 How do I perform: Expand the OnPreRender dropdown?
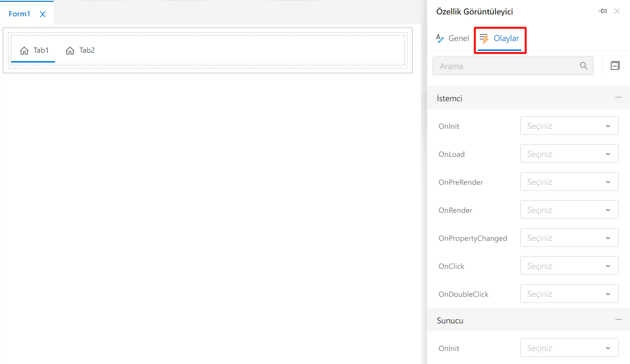pos(569,182)
